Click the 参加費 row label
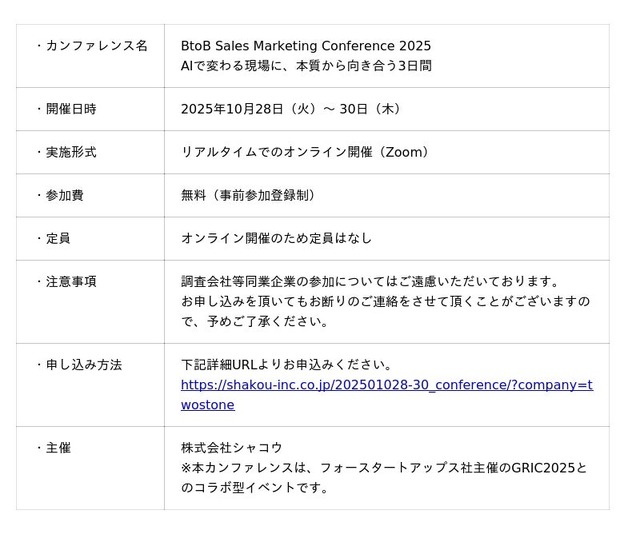 pyautogui.click(x=64, y=195)
